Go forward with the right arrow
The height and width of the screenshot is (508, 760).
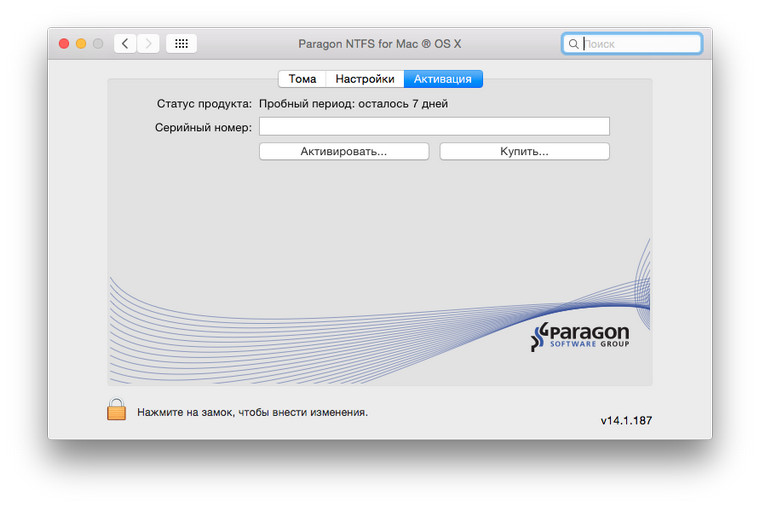pos(148,44)
